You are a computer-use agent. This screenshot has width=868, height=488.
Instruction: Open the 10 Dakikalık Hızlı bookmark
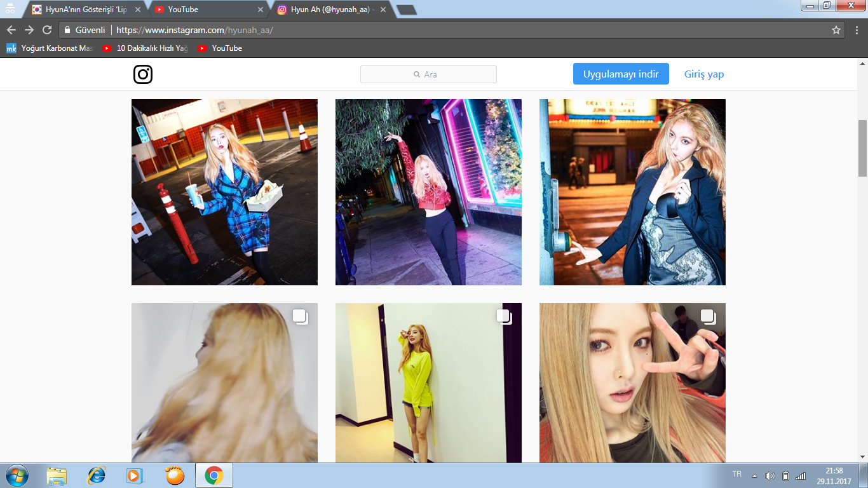(x=146, y=48)
